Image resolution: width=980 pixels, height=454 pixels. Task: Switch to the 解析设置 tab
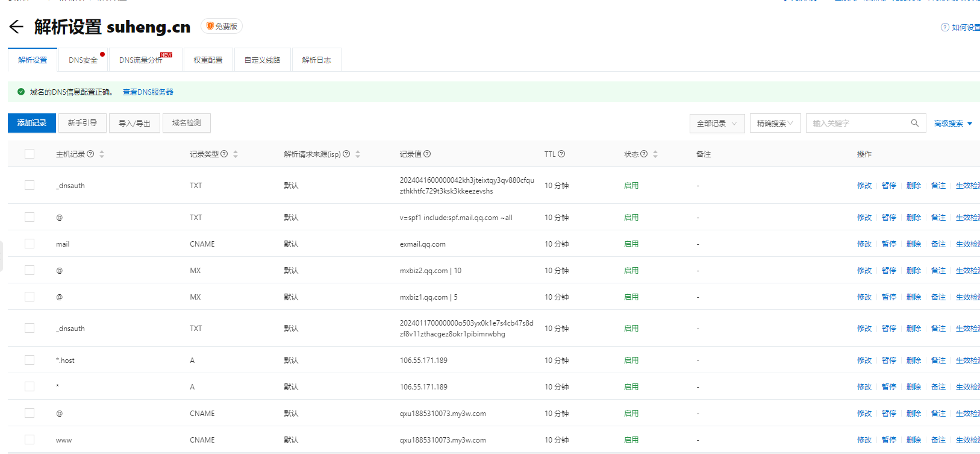pos(33,60)
